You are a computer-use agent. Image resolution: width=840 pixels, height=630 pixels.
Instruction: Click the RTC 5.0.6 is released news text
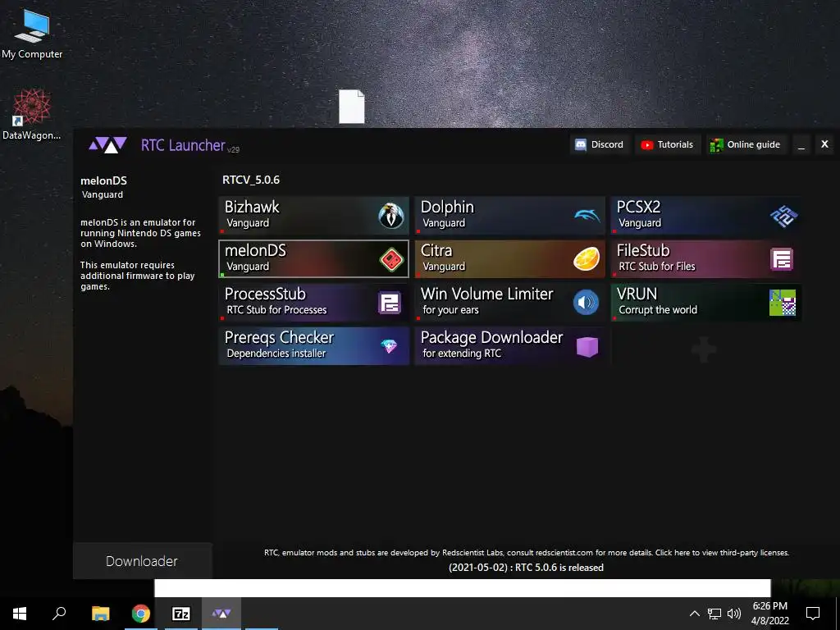tap(526, 568)
